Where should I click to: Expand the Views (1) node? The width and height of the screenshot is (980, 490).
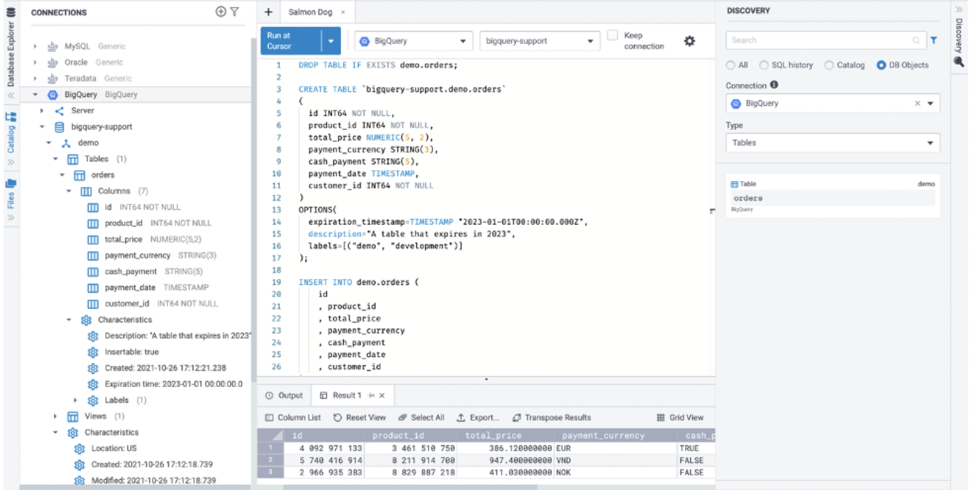[x=55, y=416]
